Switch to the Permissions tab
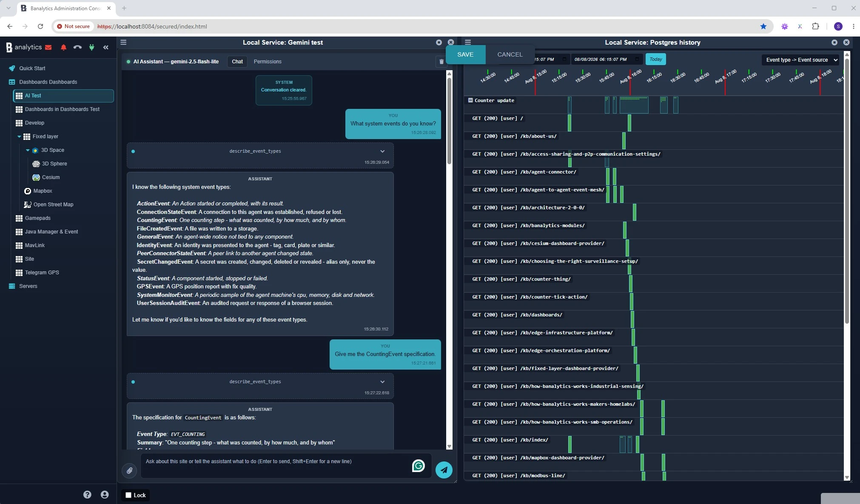Screen dimensions: 860x504 click(x=268, y=62)
